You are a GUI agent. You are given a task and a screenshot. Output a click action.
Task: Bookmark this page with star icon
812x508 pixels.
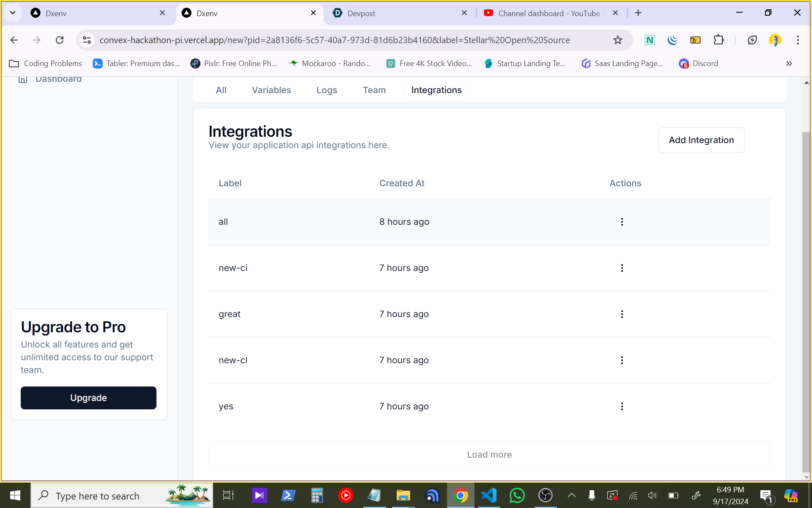pyautogui.click(x=617, y=40)
